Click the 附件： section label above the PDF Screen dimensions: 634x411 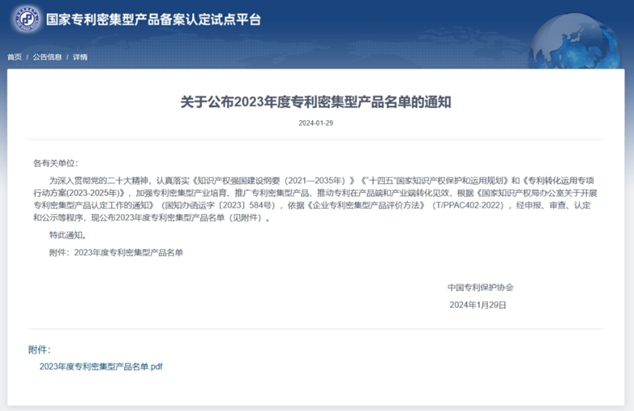[39, 350]
